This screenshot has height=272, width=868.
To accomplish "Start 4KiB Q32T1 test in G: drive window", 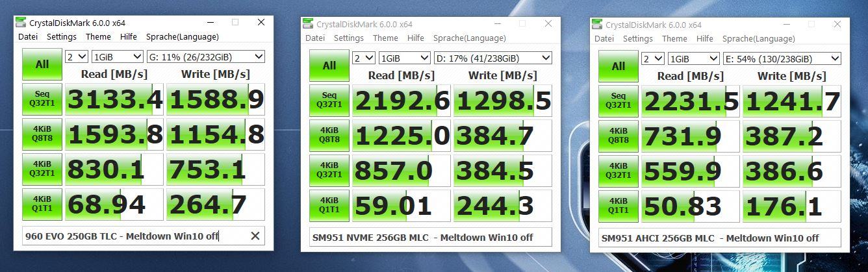I will (42, 169).
